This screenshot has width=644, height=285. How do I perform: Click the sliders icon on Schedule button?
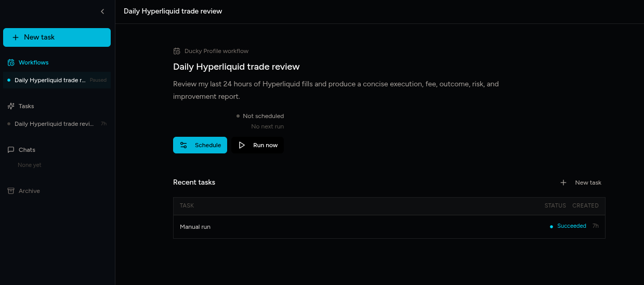(x=183, y=145)
